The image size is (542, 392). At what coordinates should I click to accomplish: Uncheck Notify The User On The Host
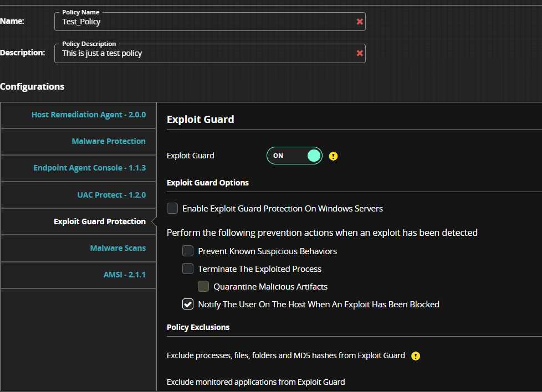[x=188, y=304]
